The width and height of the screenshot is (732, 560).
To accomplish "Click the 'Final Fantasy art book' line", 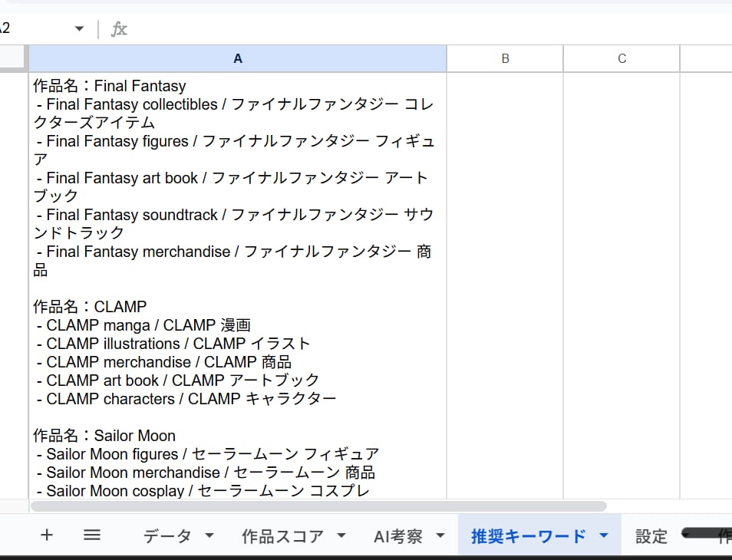I will tap(231, 187).
